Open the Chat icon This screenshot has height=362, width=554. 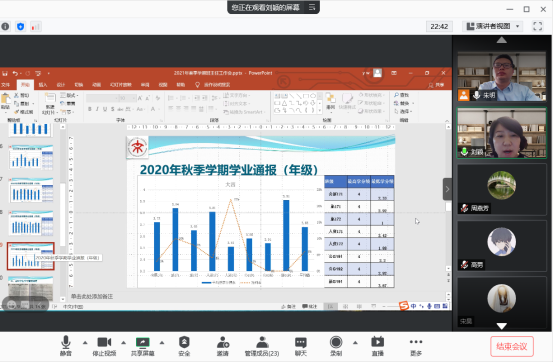(x=301, y=342)
